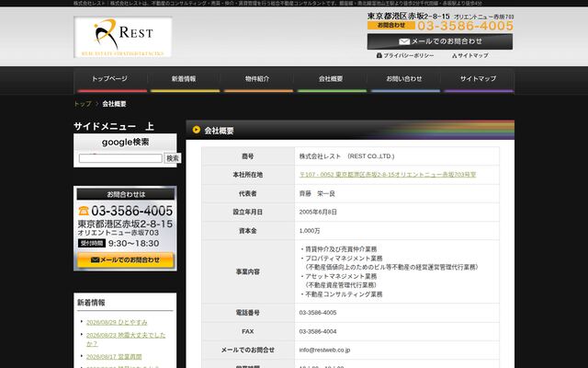
Task: Open the 新着情報 navigation tab
Action: pyautogui.click(x=184, y=80)
